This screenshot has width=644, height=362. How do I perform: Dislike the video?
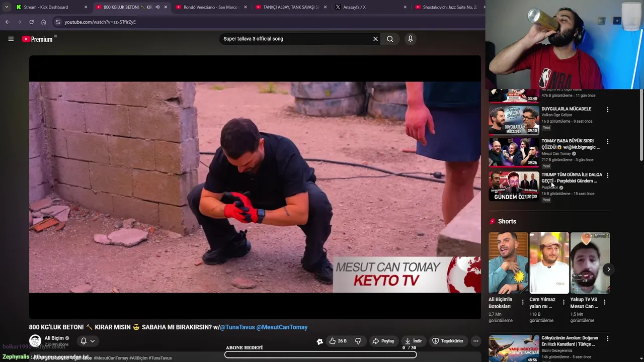(358, 341)
